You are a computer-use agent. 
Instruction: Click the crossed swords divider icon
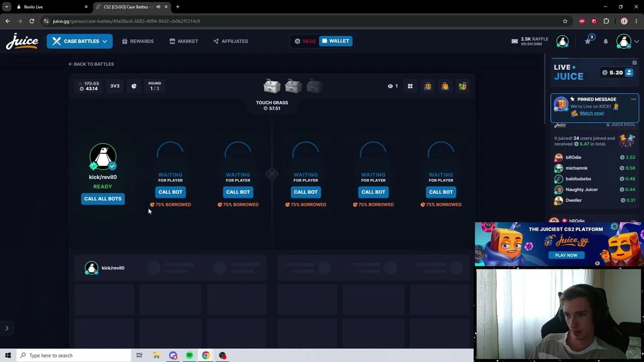point(272,174)
